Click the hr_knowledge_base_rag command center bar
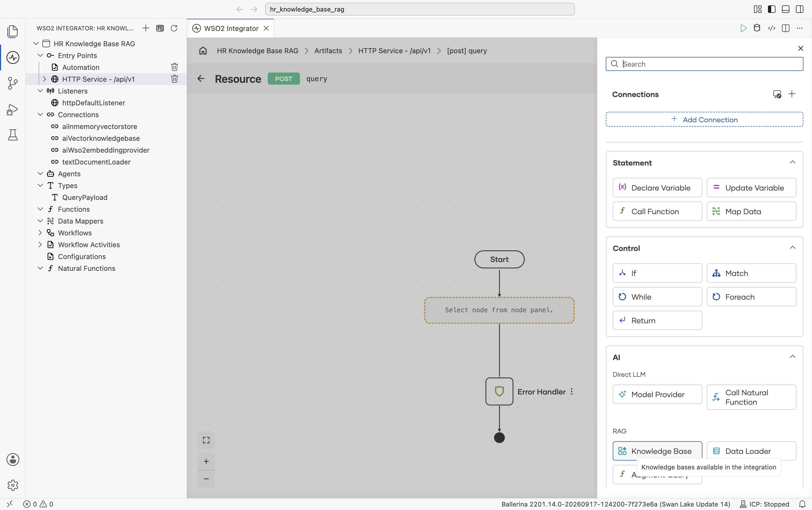 click(x=420, y=9)
